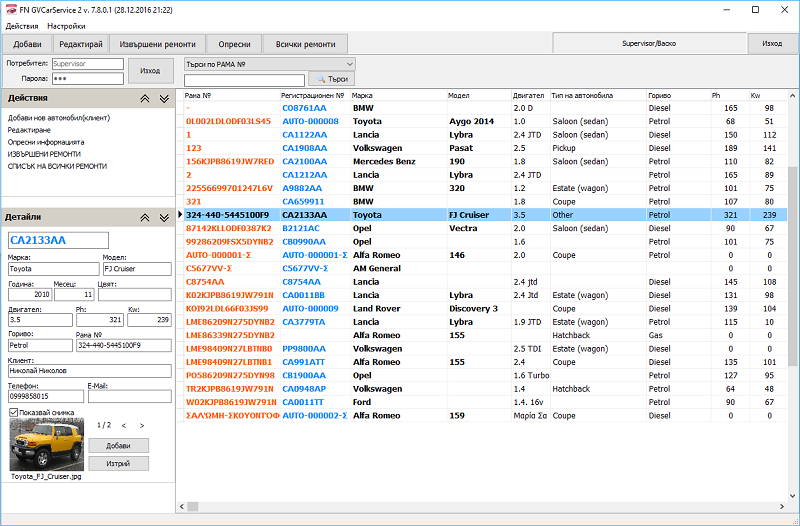The height and width of the screenshot is (526, 800).
Task: Expand Действия panel with down chevron
Action: pyautogui.click(x=165, y=99)
